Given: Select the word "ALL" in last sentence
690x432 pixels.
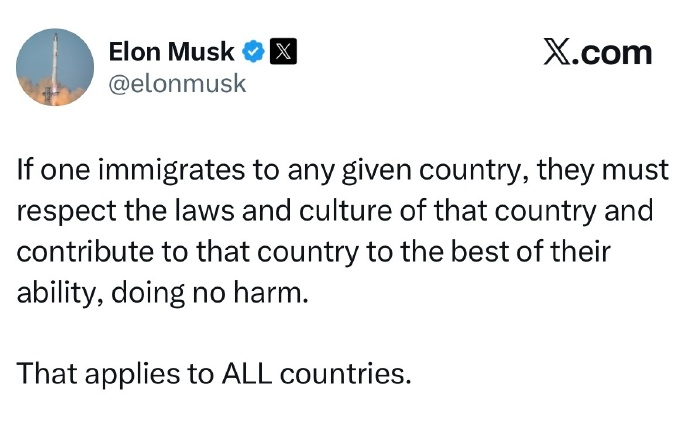Looking at the screenshot, I should (247, 373).
